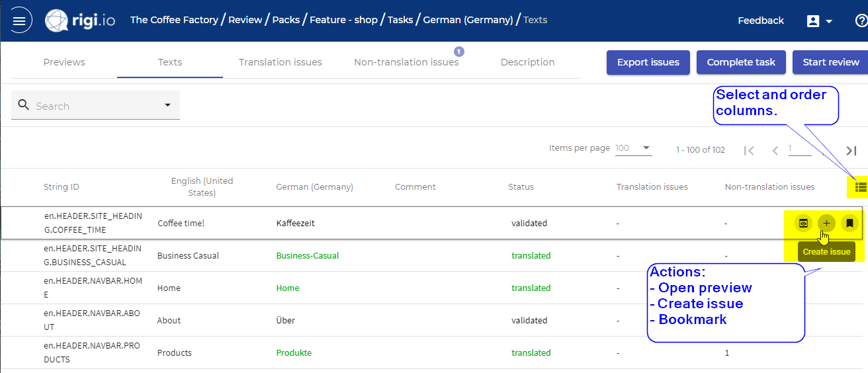Open the Items per page dropdown
Viewport: 868px width, 373px height.
point(633,148)
